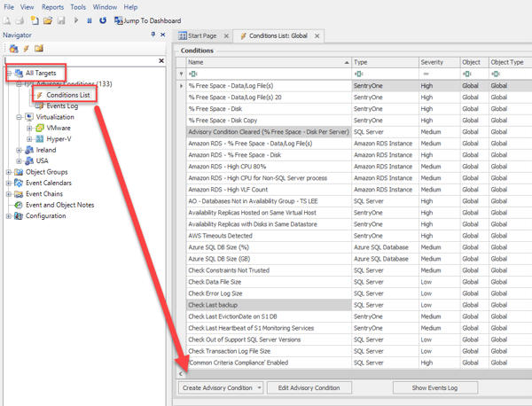Screen dimensions: 532x406
Task: Click the Open folder toolbar icon
Action: click(48, 20)
